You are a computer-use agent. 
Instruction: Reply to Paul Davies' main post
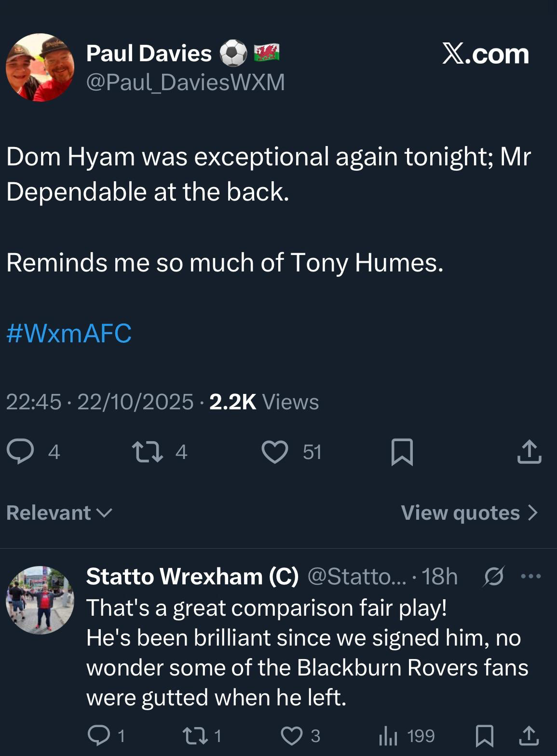pos(20,452)
